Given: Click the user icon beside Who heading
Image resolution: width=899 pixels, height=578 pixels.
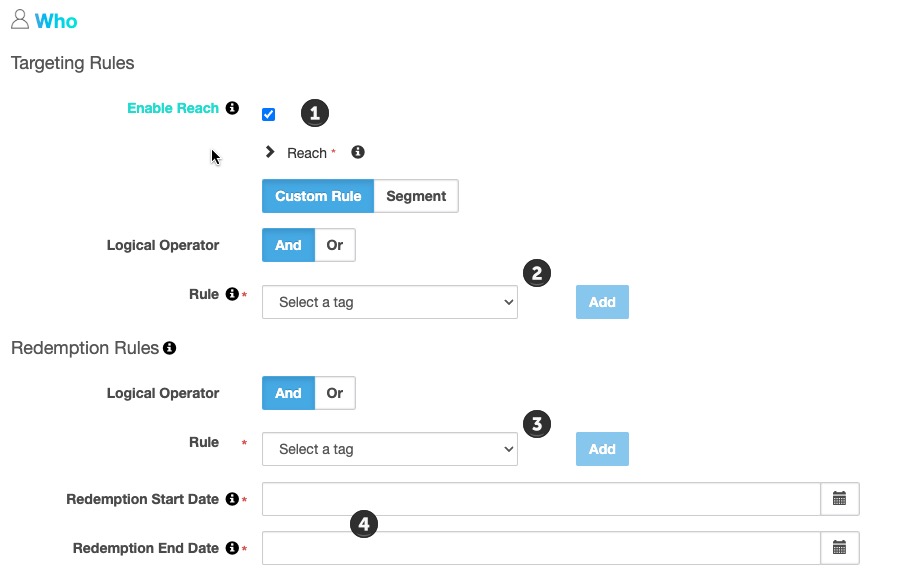Looking at the screenshot, I should [x=20, y=19].
